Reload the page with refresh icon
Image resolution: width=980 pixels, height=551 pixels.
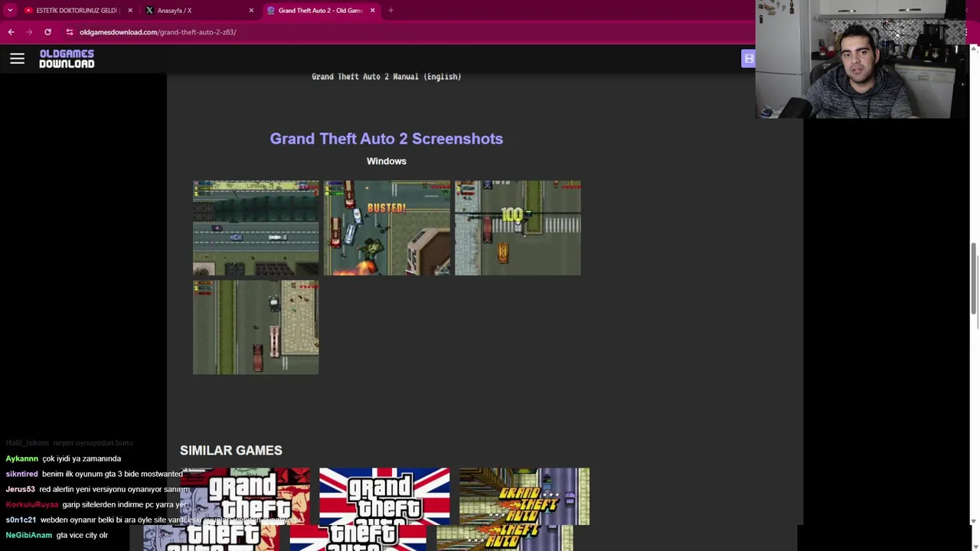(x=47, y=32)
